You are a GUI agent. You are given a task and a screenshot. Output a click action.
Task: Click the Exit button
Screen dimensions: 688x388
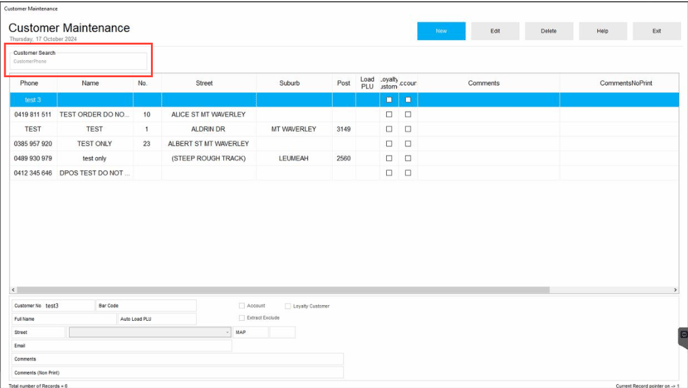pos(656,31)
